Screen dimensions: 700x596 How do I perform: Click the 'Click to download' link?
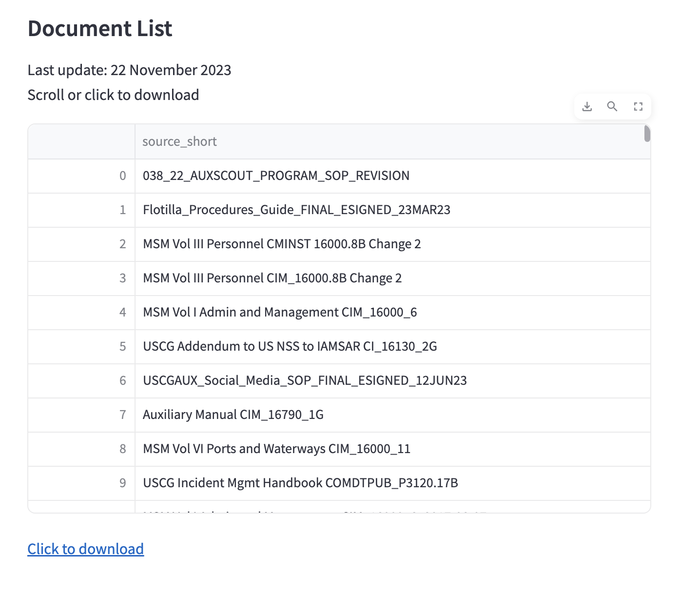coord(86,549)
